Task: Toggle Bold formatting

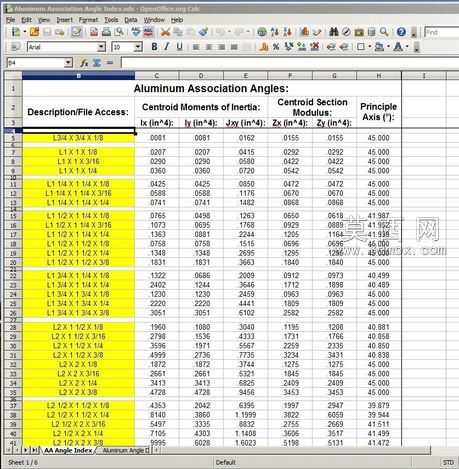Action: pos(154,47)
